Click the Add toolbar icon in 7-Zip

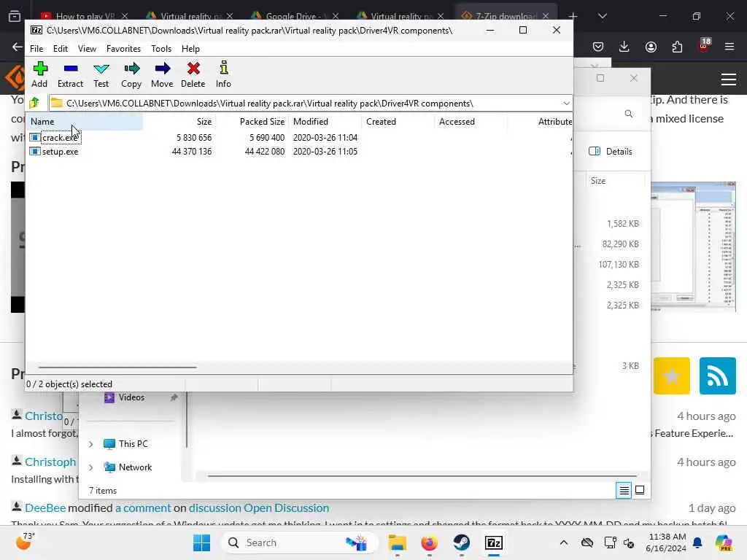40,74
